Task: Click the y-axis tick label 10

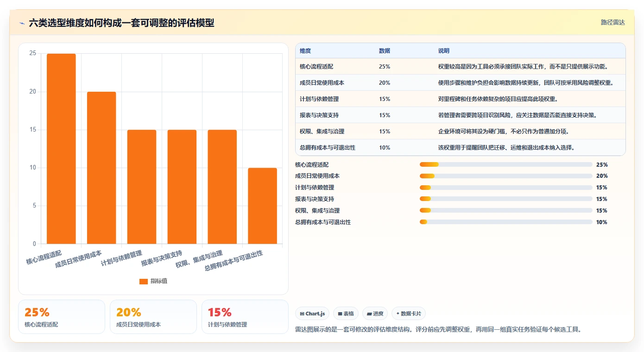Action: pyautogui.click(x=32, y=168)
